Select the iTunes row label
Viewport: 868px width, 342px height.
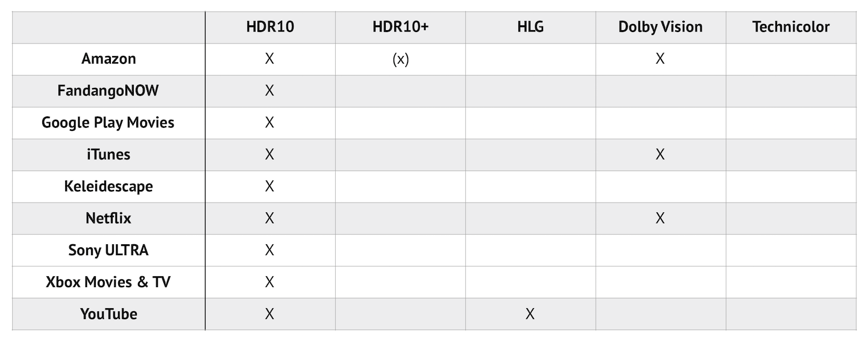[108, 154]
